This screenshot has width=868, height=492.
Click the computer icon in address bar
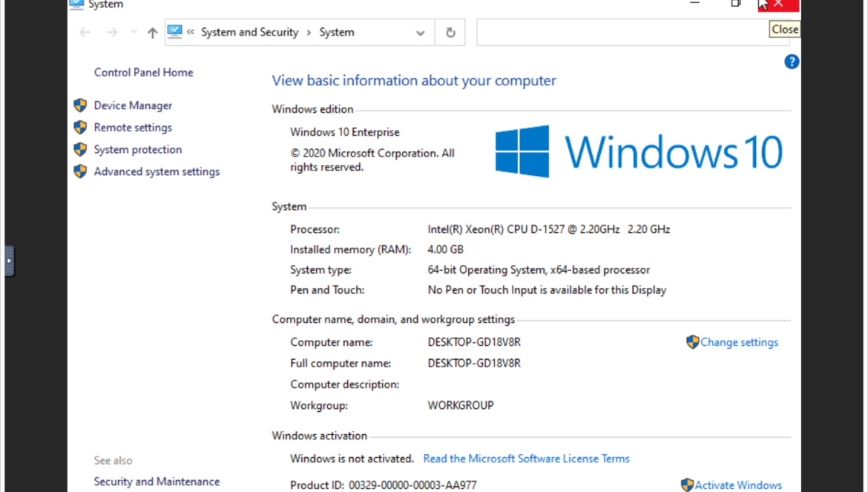[x=174, y=32]
